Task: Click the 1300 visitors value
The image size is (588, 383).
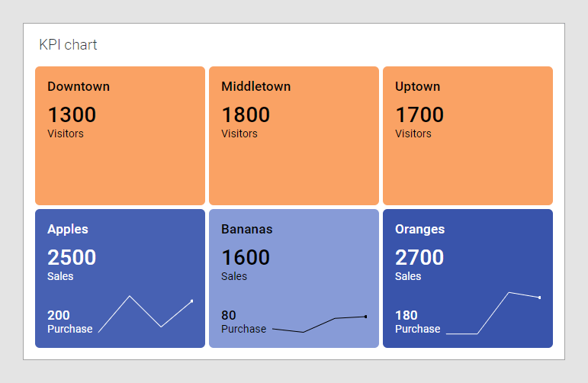Action: click(x=72, y=114)
